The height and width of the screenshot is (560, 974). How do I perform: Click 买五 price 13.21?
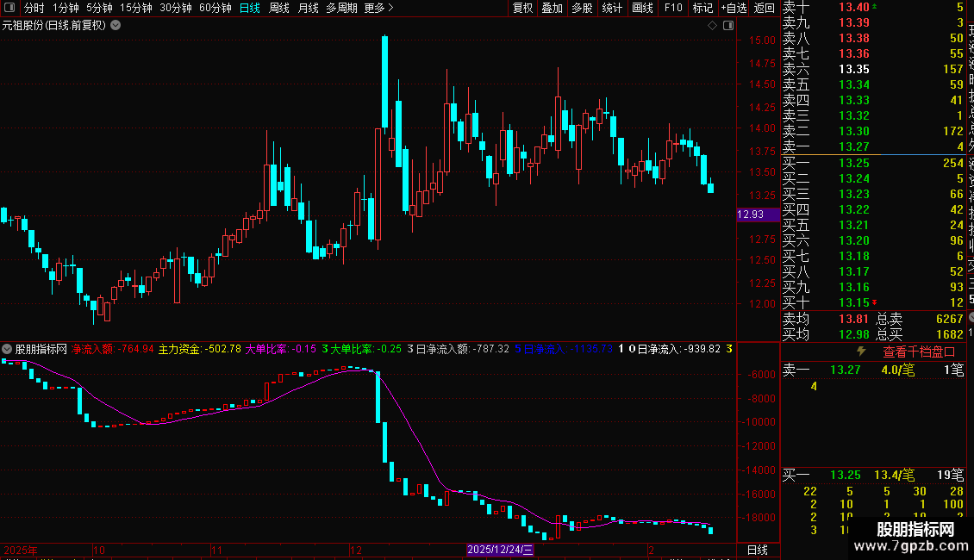click(853, 225)
